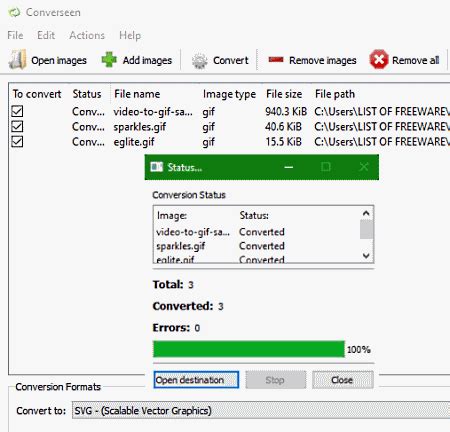This screenshot has height=432, width=450.
Task: Open the Convert to format dropdown
Action: [x=261, y=410]
